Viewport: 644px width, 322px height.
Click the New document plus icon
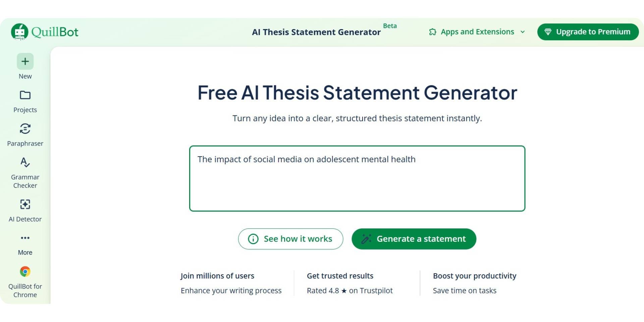[x=25, y=61]
